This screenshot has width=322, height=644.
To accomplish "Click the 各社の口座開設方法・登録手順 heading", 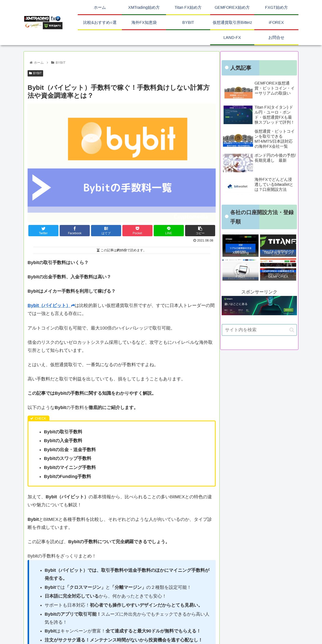I will point(259,217).
